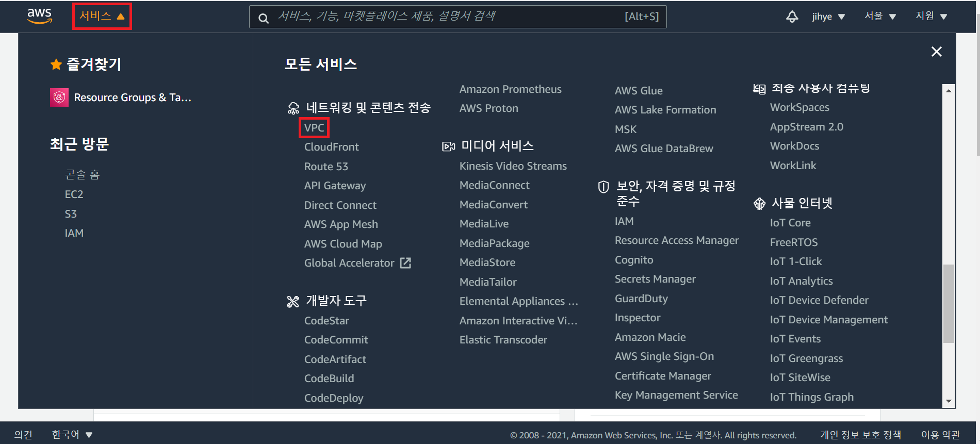Open 개인 정보 보호 정책 link

861,435
